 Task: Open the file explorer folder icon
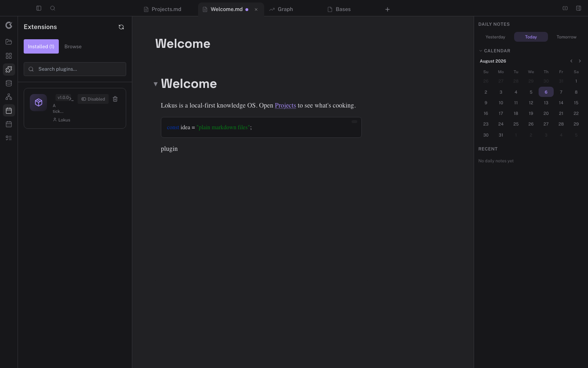coord(9,42)
